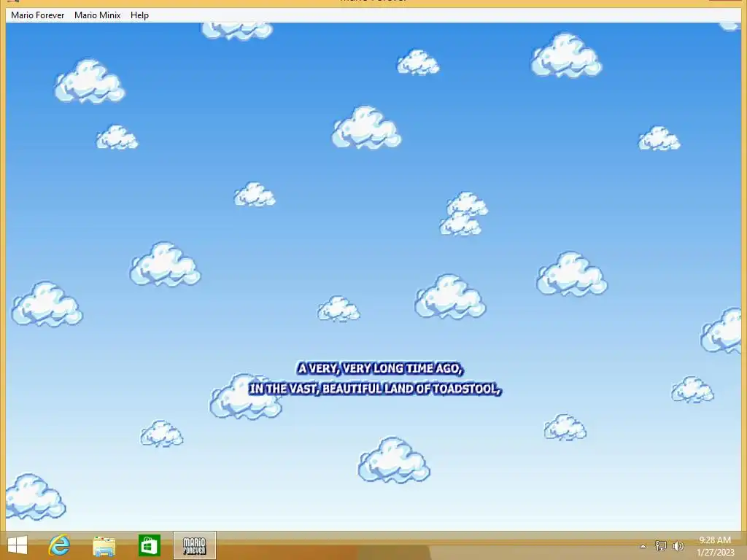Image resolution: width=747 pixels, height=560 pixels.
Task: Click the Windows Start button
Action: 18,545
